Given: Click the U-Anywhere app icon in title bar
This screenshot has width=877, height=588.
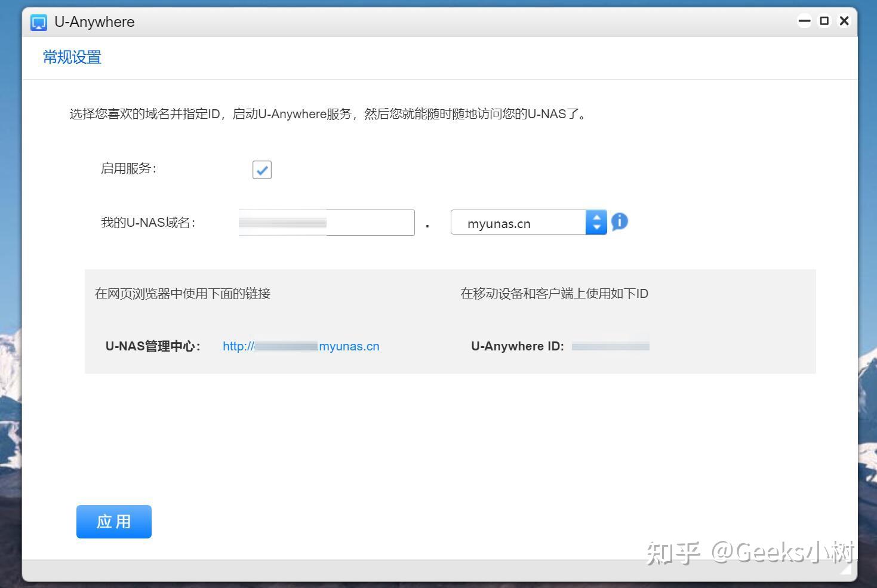Looking at the screenshot, I should coord(39,23).
